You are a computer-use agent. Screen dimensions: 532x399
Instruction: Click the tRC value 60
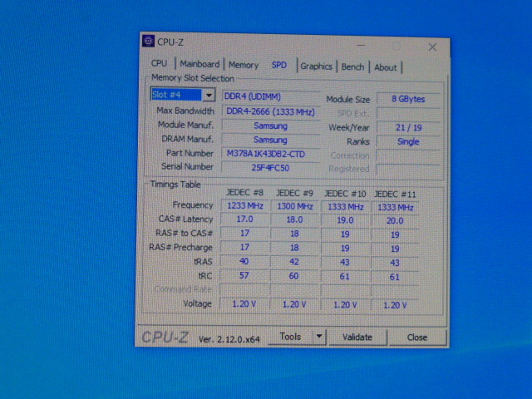point(293,276)
